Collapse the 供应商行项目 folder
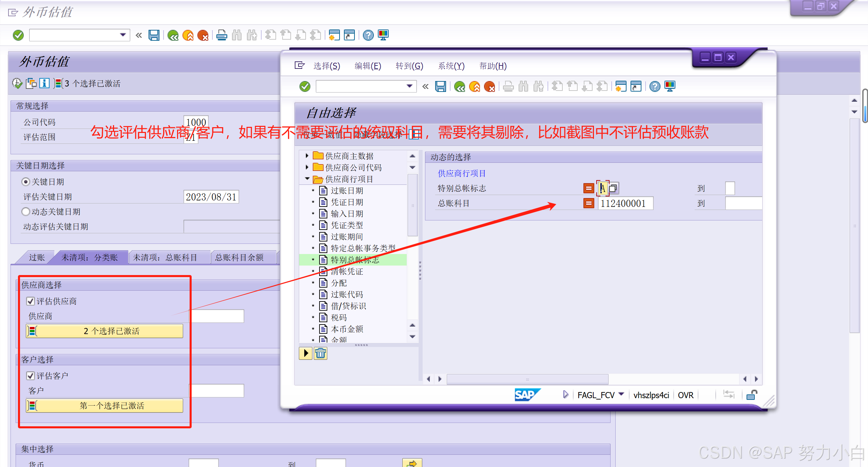This screenshot has width=868, height=467. [x=307, y=179]
